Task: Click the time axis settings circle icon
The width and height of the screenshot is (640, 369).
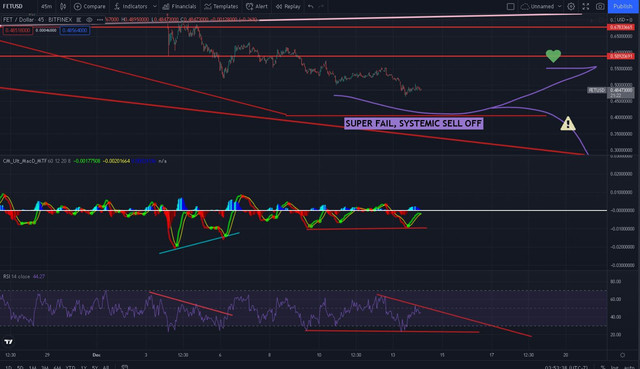Action: click(622, 355)
